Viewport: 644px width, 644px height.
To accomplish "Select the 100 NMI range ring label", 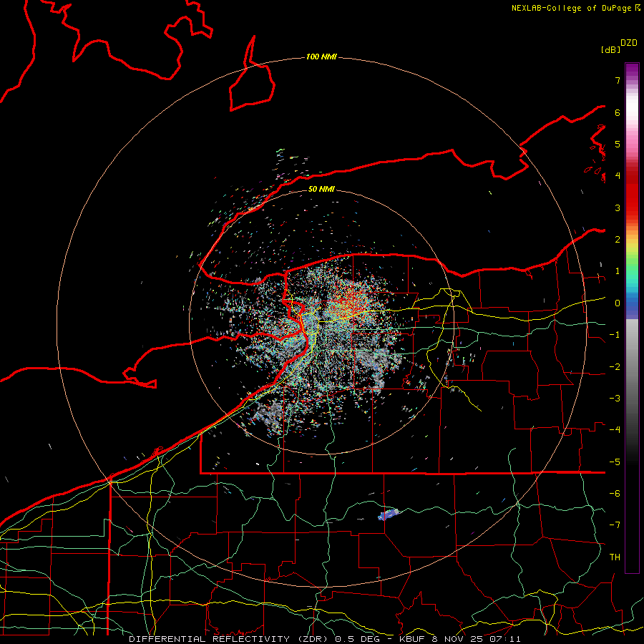I will pos(321,57).
